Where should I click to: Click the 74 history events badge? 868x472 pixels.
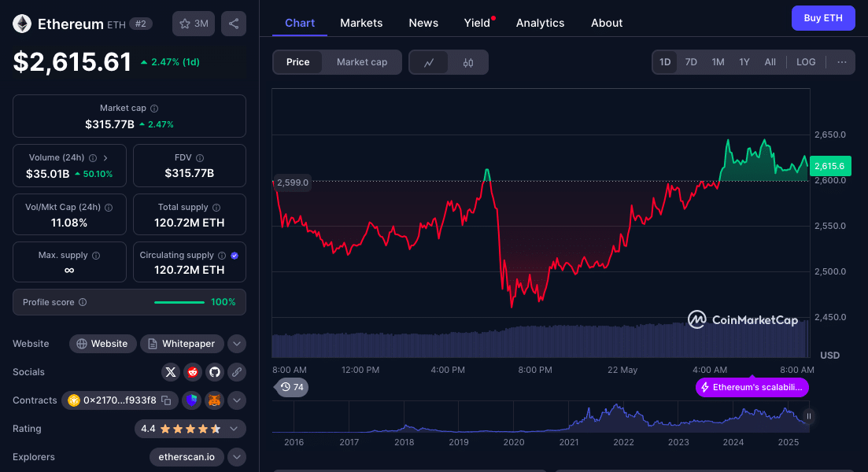coord(292,387)
